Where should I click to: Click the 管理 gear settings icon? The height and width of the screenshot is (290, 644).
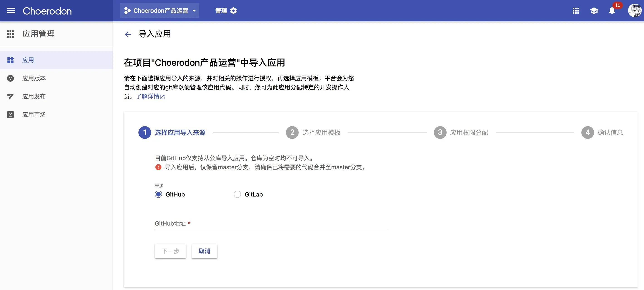[x=233, y=11]
